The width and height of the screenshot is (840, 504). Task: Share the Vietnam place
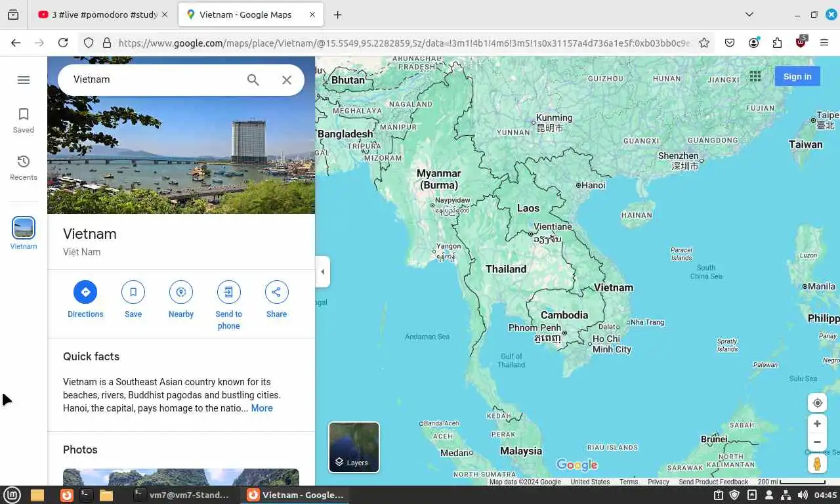(x=276, y=300)
